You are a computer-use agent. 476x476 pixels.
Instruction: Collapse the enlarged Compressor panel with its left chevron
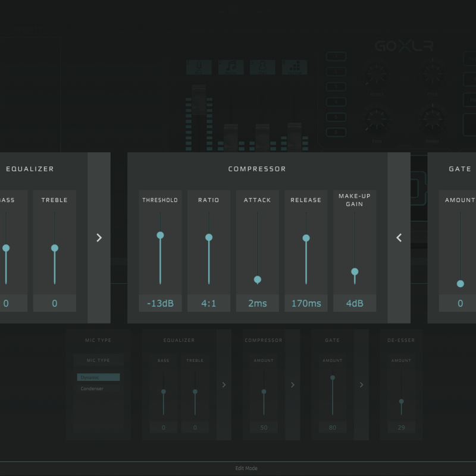(x=399, y=237)
